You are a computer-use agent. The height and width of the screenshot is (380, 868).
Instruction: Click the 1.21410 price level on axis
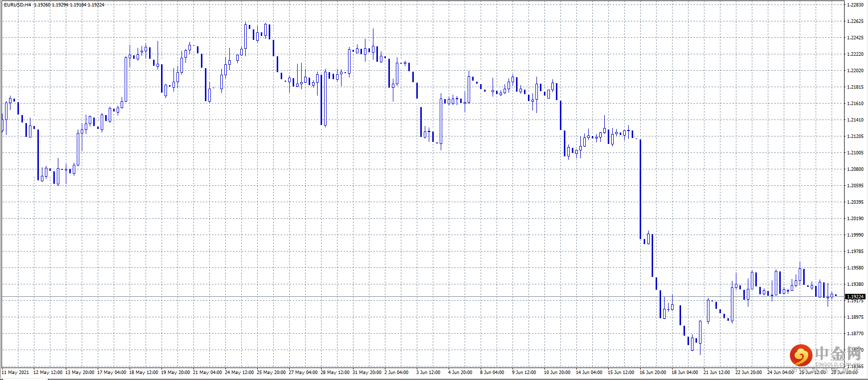[856, 120]
